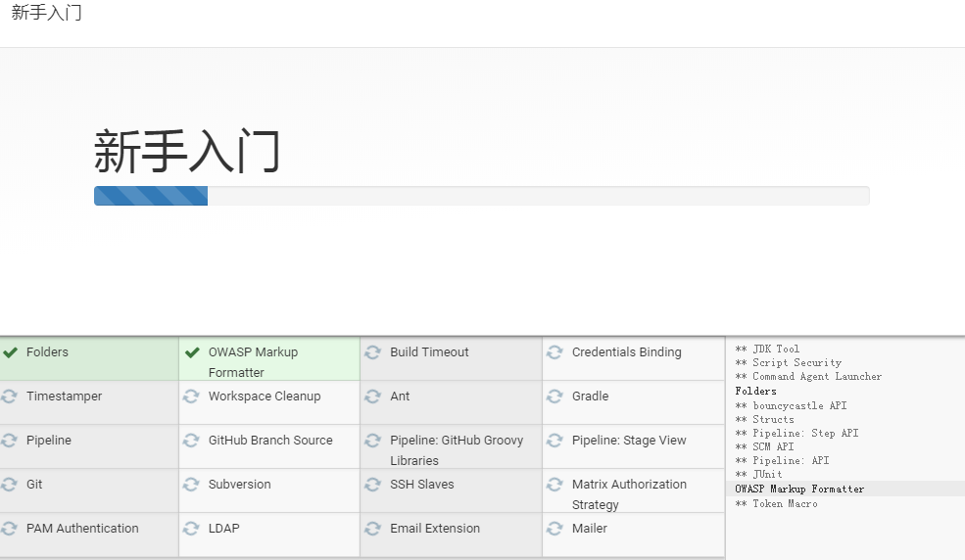Click the ** JUnit log entry
Screen dimensions: 965x560
point(758,474)
